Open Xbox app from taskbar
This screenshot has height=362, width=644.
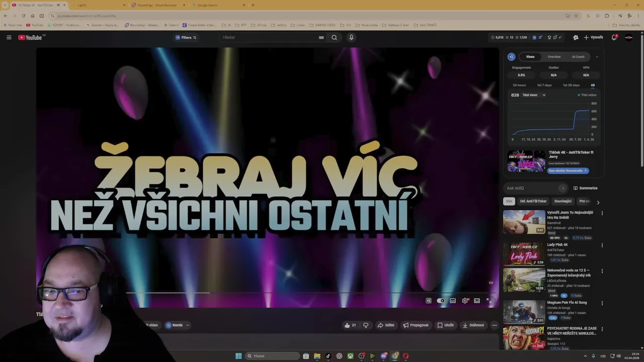coord(350,356)
